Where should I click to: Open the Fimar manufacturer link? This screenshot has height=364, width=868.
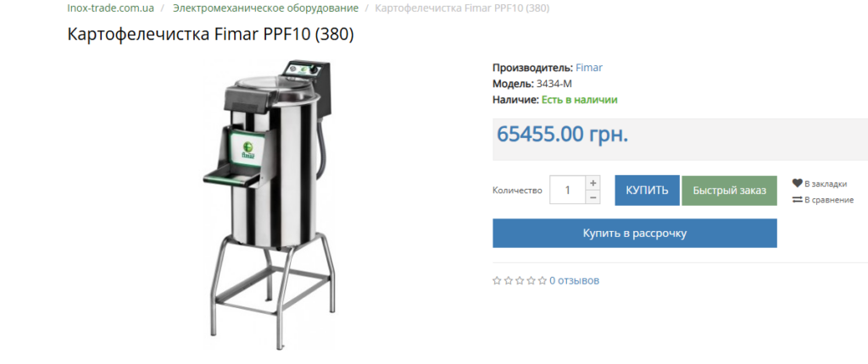click(x=589, y=68)
